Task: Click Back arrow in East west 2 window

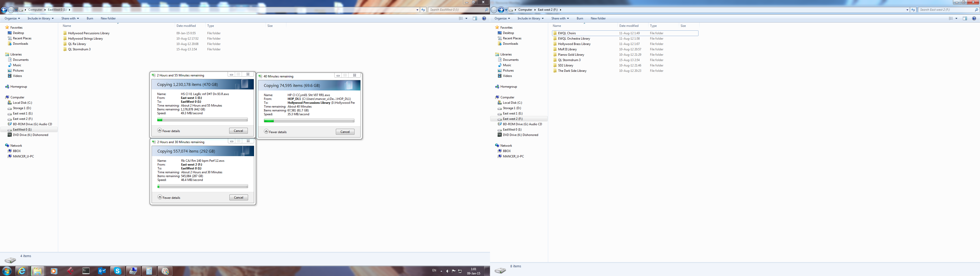Action: tap(494, 10)
